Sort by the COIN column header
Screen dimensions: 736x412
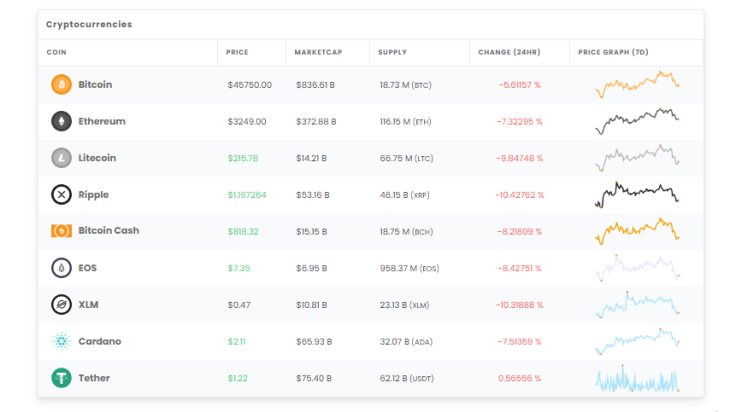[x=56, y=52]
